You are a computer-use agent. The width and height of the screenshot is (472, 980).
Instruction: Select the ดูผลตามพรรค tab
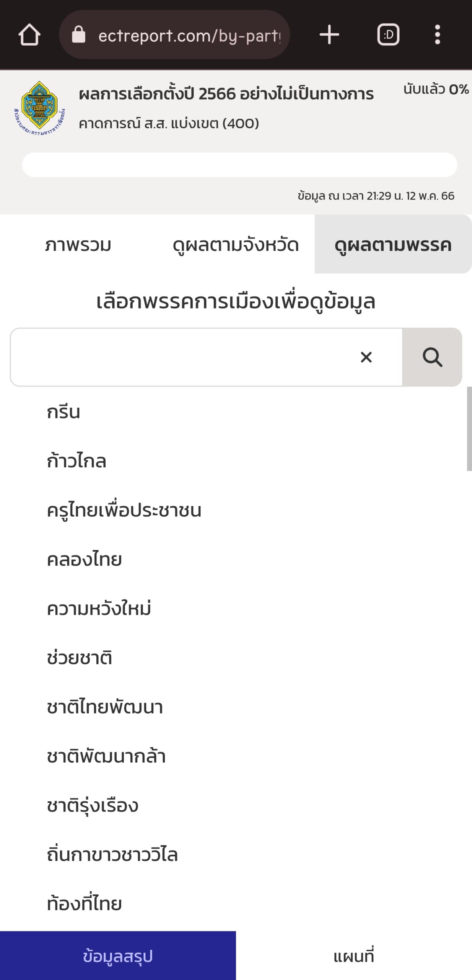pyautogui.click(x=393, y=245)
